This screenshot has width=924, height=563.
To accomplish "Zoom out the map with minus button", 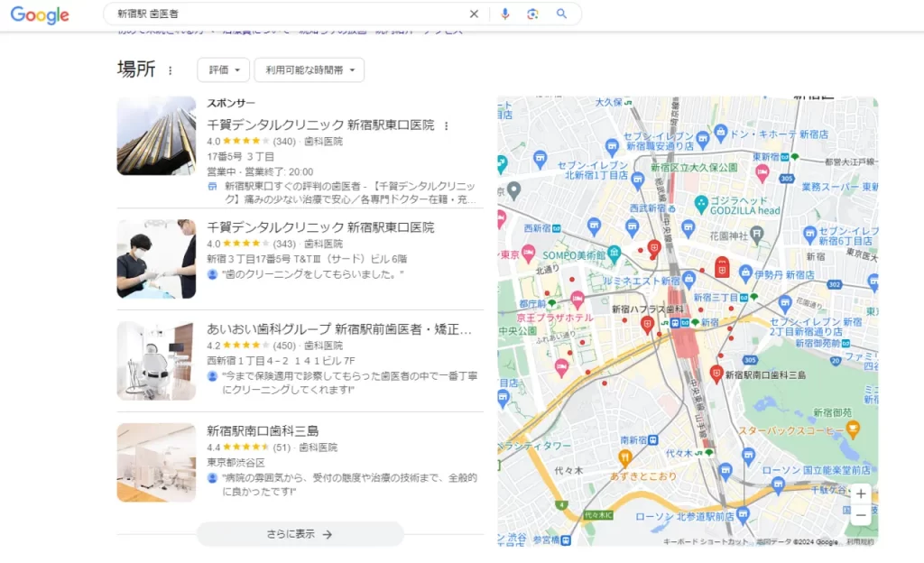I will tap(860, 515).
